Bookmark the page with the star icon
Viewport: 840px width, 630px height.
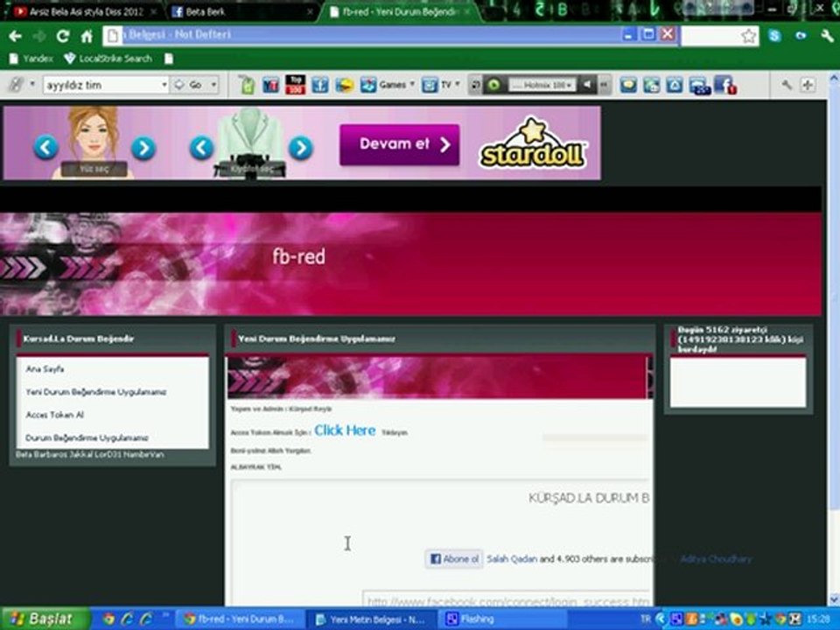(x=748, y=36)
